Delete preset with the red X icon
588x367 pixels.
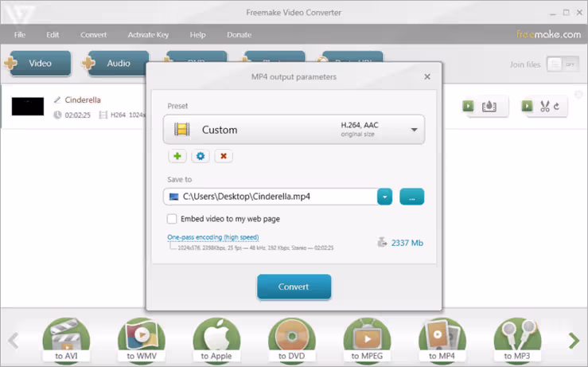tap(224, 156)
